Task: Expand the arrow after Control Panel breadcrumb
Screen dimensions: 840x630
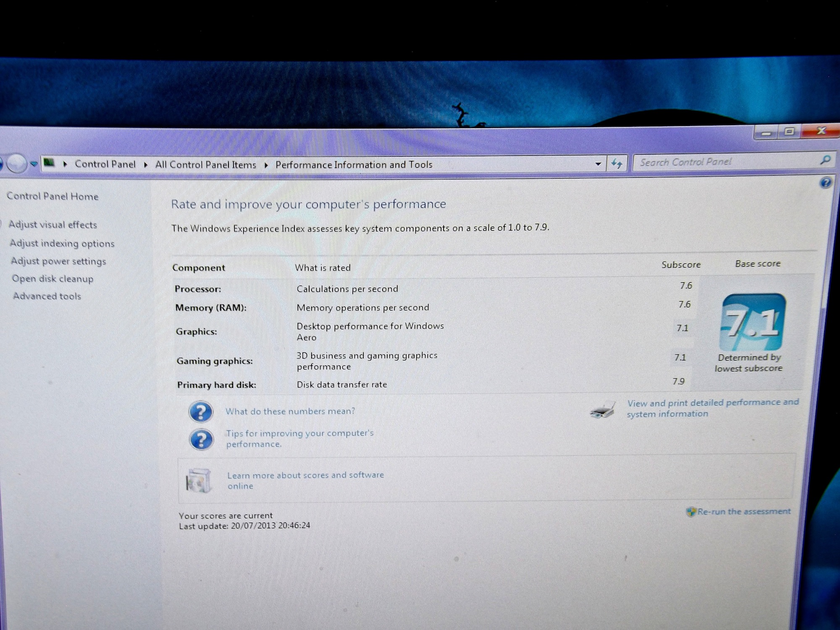Action: (145, 165)
